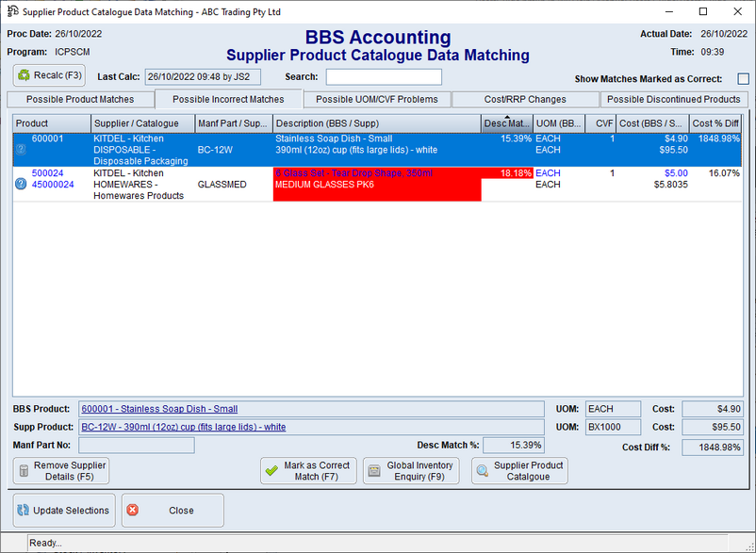756x553 pixels.
Task: Click in the Search input field
Action: coord(384,77)
